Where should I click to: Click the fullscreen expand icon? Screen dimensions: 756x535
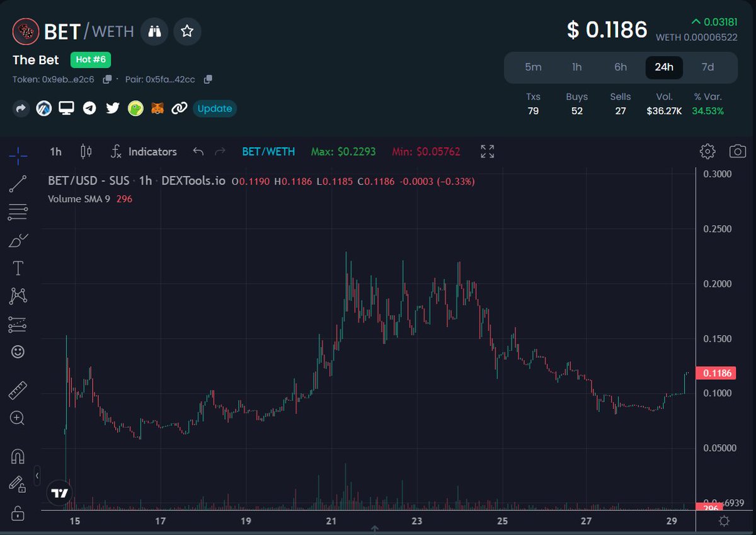click(487, 151)
